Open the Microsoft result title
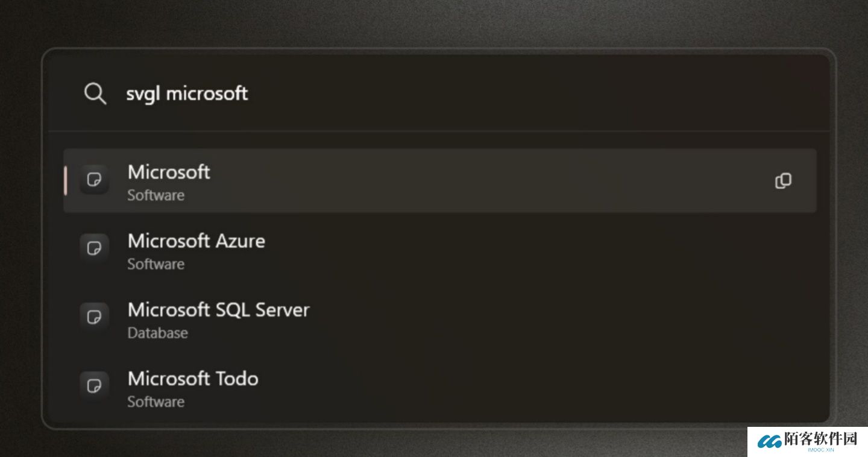 pyautogui.click(x=169, y=172)
